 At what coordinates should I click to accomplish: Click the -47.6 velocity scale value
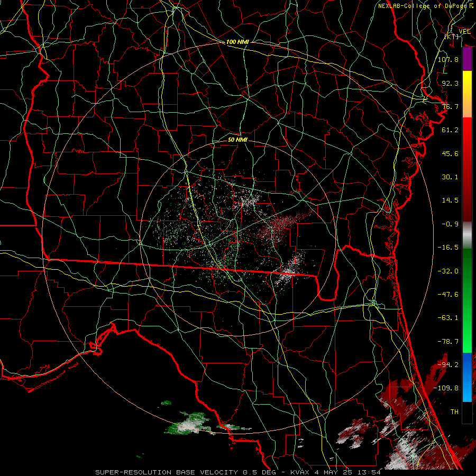coord(448,294)
